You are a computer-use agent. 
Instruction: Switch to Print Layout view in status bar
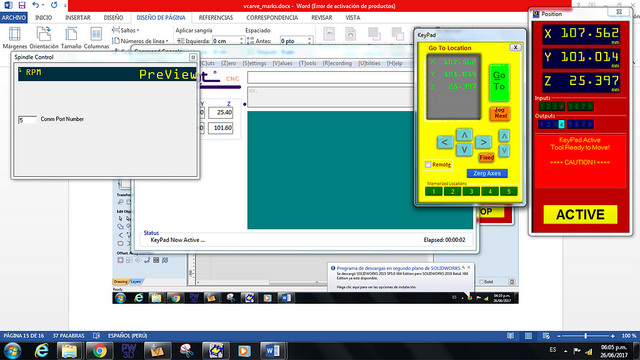point(528,336)
